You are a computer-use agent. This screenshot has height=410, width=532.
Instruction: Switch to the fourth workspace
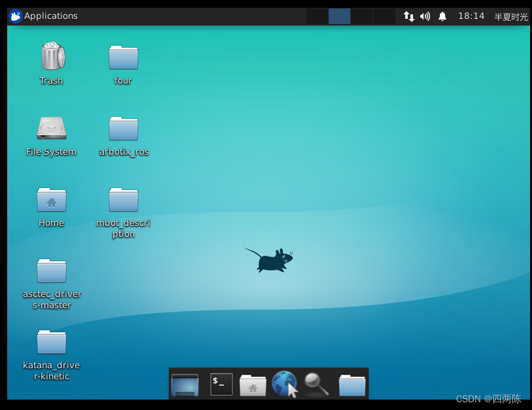tap(384, 16)
